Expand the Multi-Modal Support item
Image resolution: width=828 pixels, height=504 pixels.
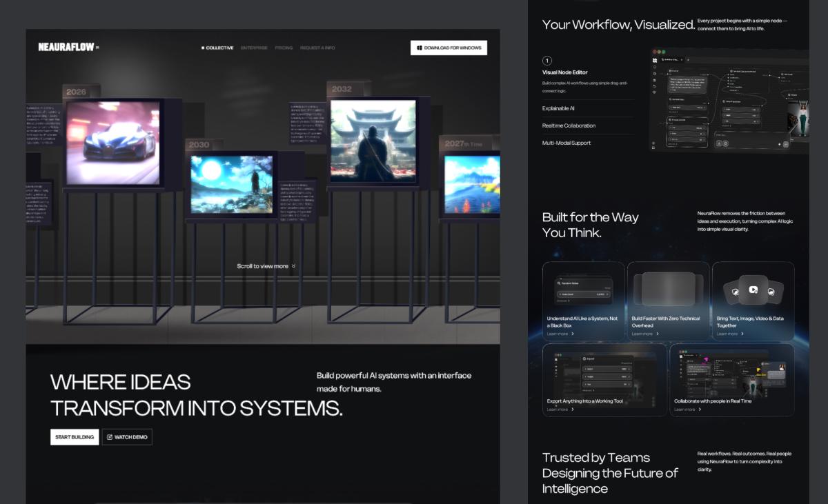[566, 143]
